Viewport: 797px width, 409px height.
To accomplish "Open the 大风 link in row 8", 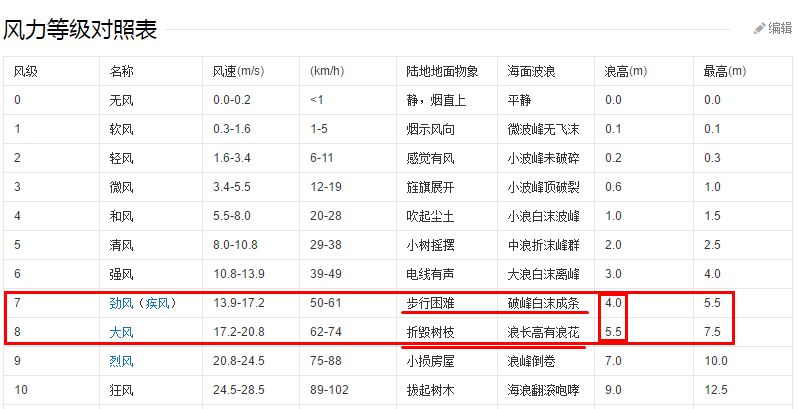I will (x=121, y=333).
